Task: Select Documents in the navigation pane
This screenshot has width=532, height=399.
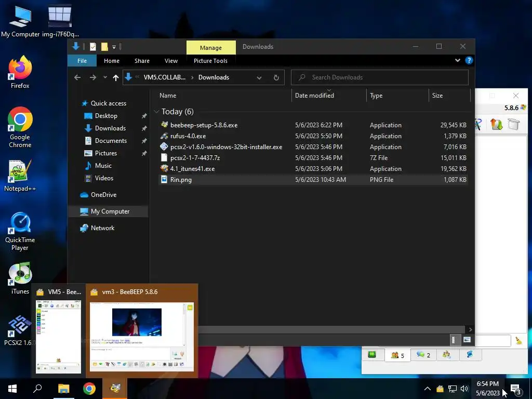Action: point(111,140)
